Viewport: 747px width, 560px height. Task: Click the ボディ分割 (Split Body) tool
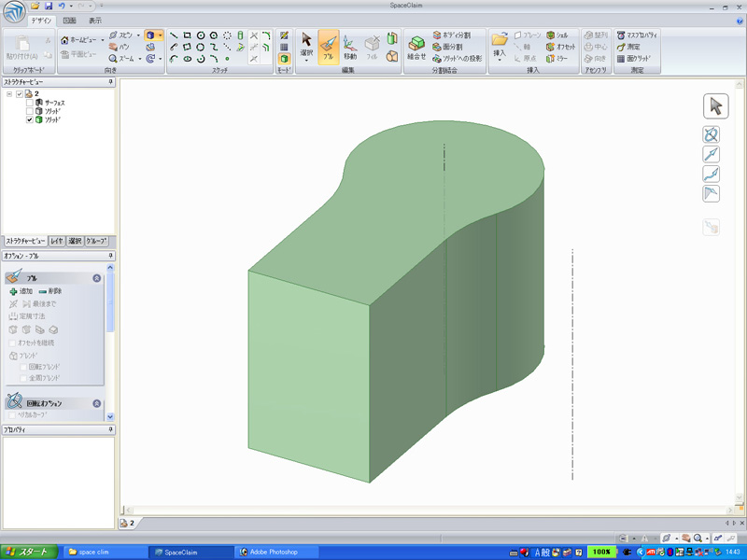[x=451, y=35]
